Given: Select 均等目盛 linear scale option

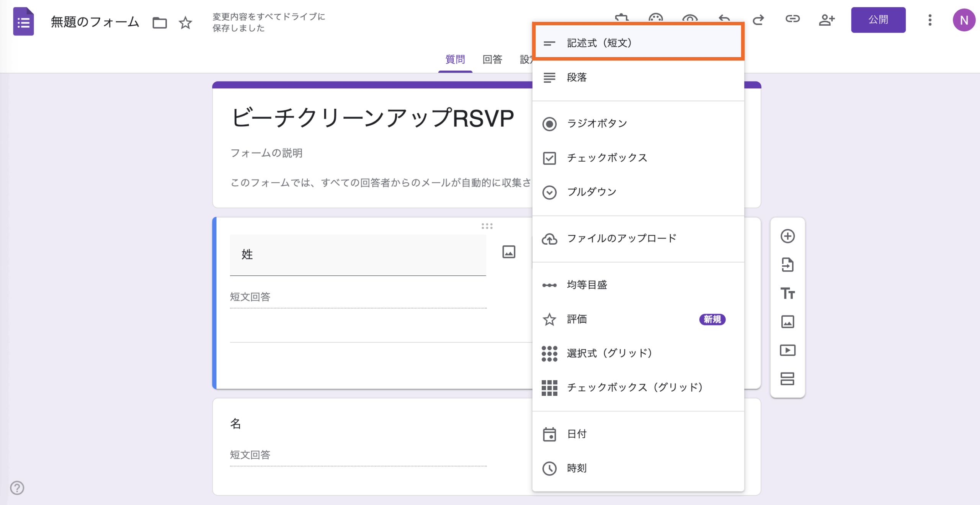Looking at the screenshot, I should [587, 285].
